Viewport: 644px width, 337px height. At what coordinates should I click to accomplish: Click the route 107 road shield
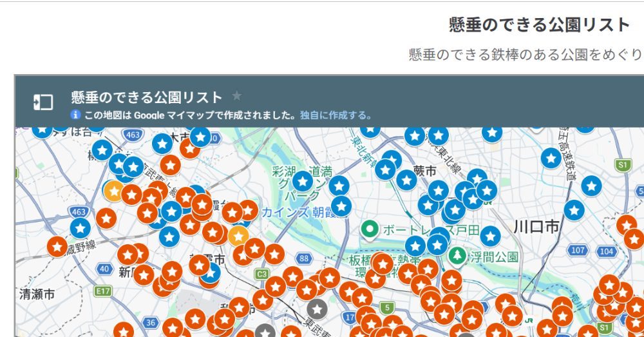pyautogui.click(x=578, y=250)
